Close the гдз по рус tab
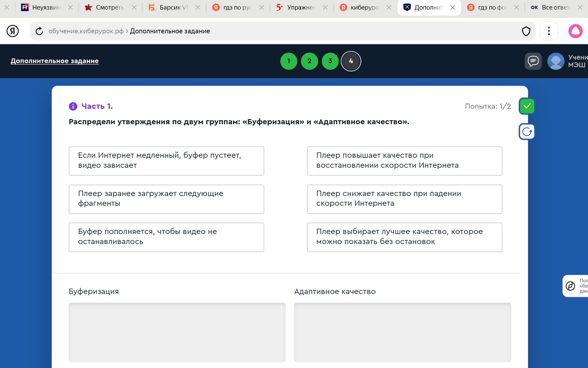The image size is (588, 368). [x=262, y=7]
